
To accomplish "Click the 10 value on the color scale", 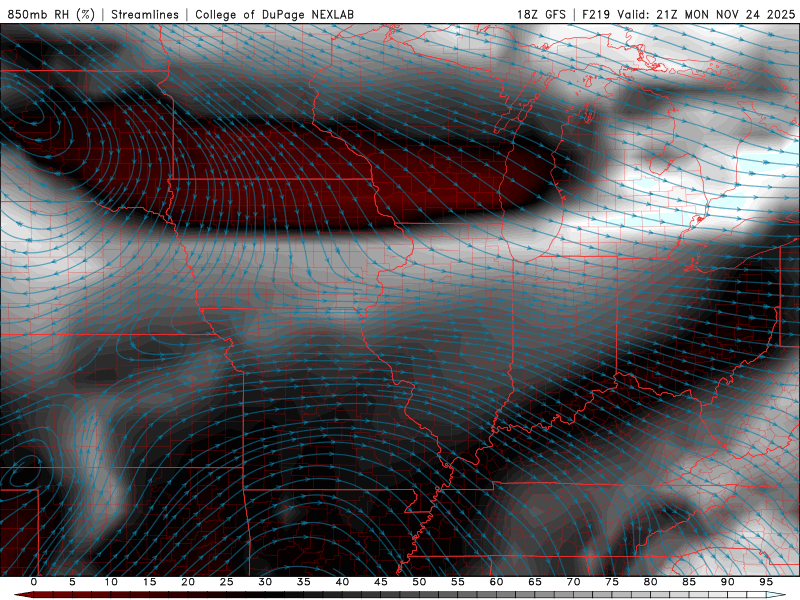I will pos(111,582).
